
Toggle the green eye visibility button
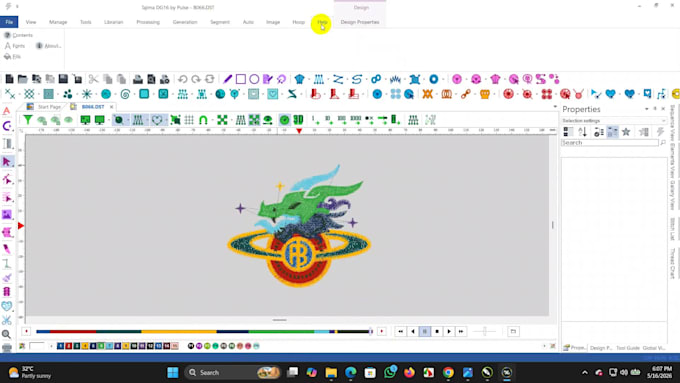pyautogui.click(x=268, y=120)
